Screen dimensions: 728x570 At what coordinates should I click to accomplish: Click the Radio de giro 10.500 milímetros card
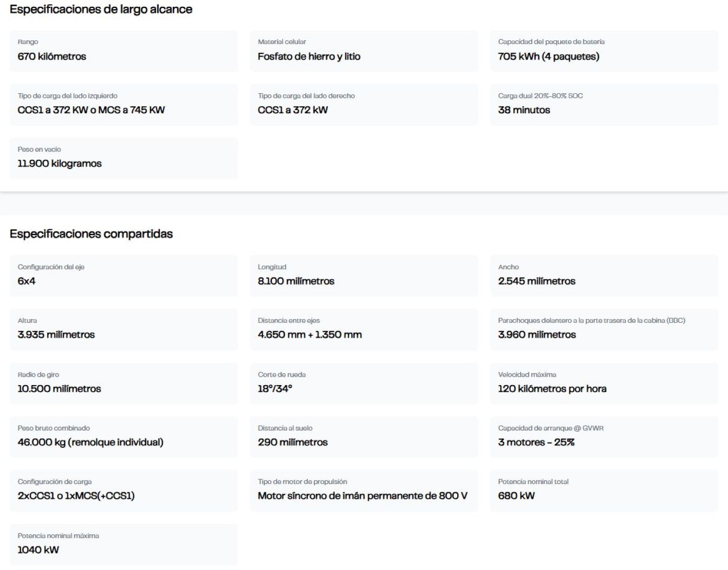click(124, 383)
